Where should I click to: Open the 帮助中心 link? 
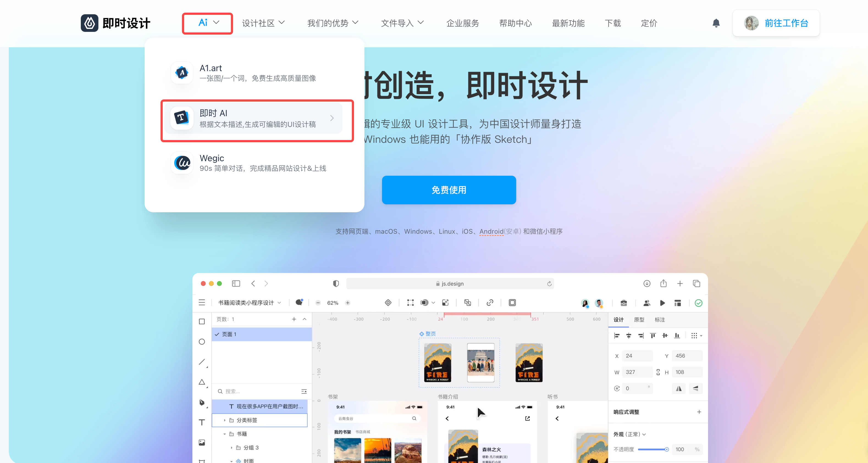click(516, 23)
